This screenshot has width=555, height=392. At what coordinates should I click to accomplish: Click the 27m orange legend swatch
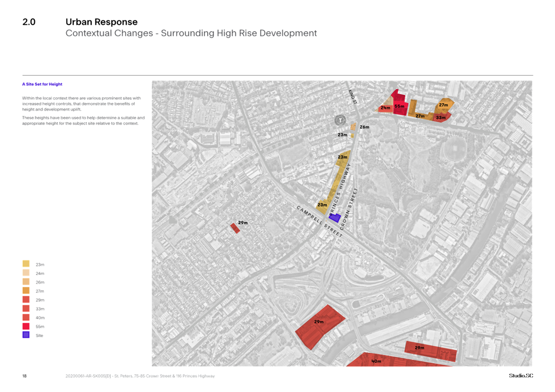pyautogui.click(x=26, y=291)
